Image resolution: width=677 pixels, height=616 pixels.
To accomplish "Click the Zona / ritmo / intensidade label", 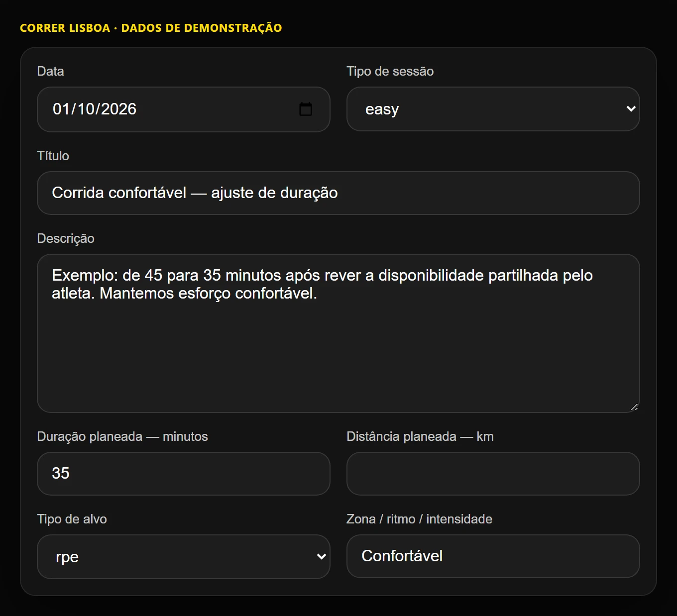I will [420, 519].
